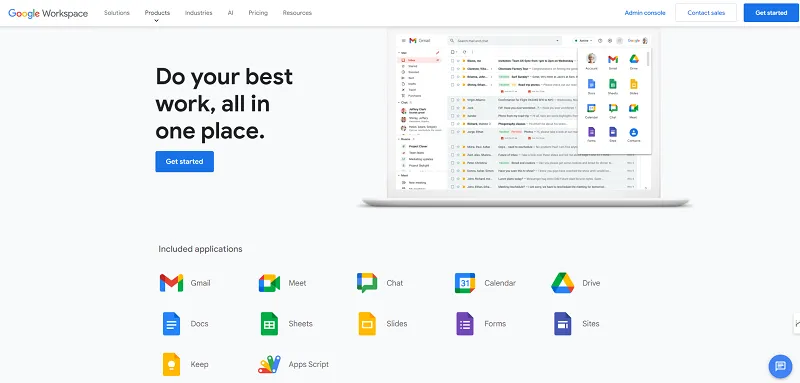800x383 pixels.
Task: Select the Chat speech bubble icon
Action: [367, 283]
